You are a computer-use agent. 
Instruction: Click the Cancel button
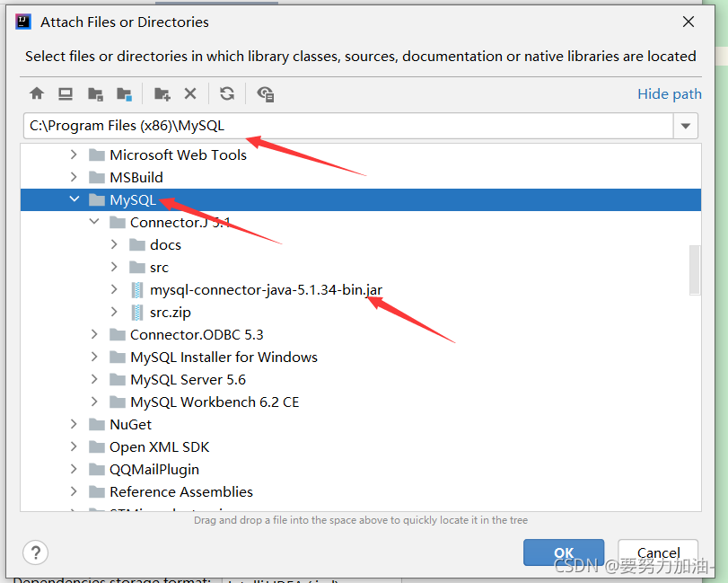658,552
